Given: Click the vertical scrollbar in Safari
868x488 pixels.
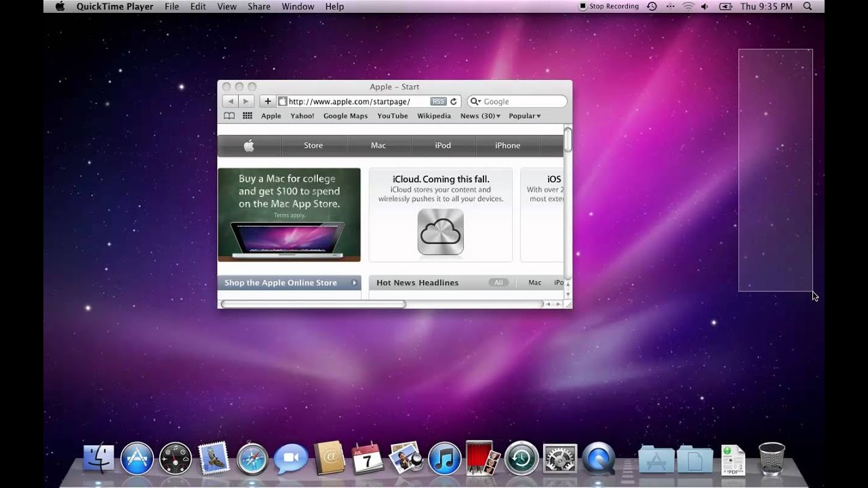Looking at the screenshot, I should point(568,140).
